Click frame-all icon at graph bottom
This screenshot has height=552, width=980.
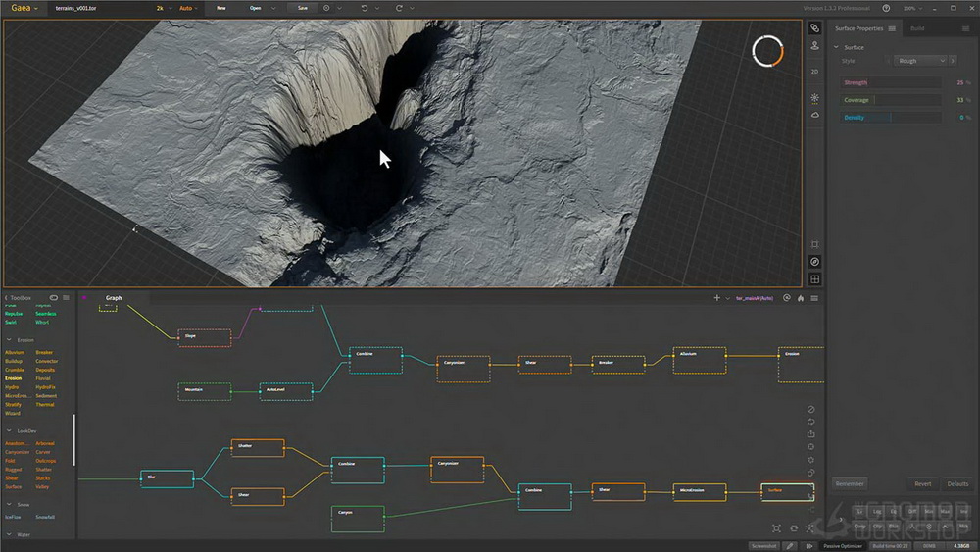pos(776,528)
